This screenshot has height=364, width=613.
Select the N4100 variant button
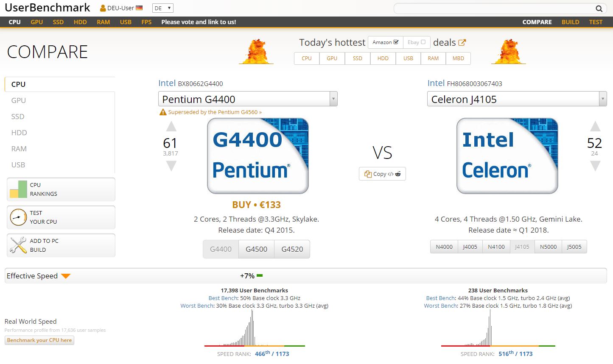(x=496, y=247)
